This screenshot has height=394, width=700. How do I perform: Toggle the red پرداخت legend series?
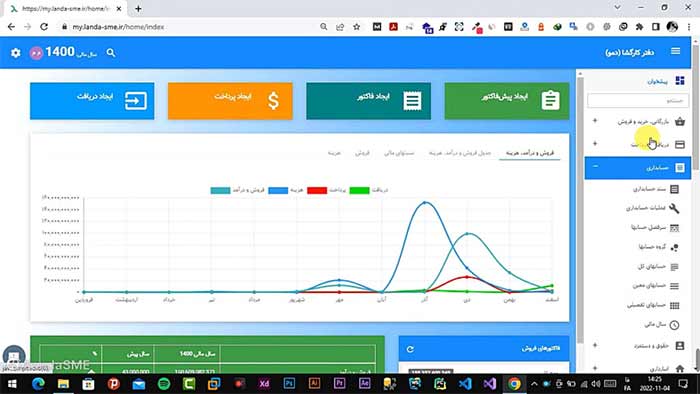327,190
